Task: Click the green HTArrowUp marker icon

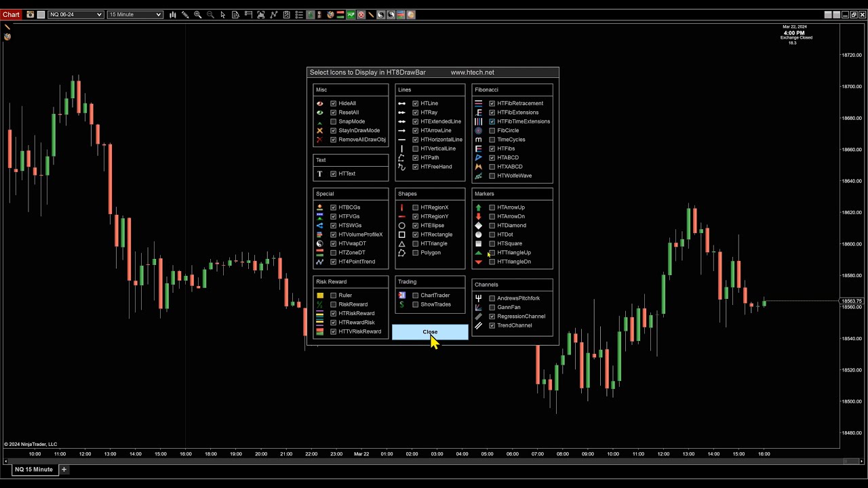Action: tap(478, 207)
